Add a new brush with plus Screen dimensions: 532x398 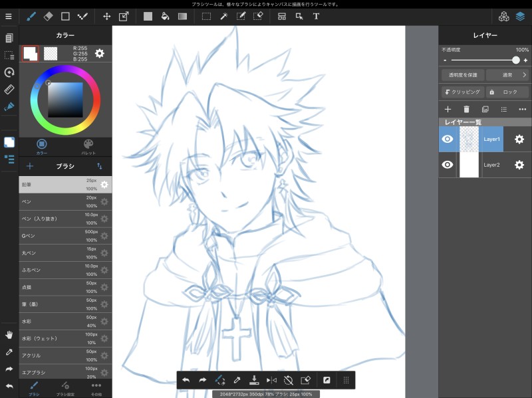point(30,166)
